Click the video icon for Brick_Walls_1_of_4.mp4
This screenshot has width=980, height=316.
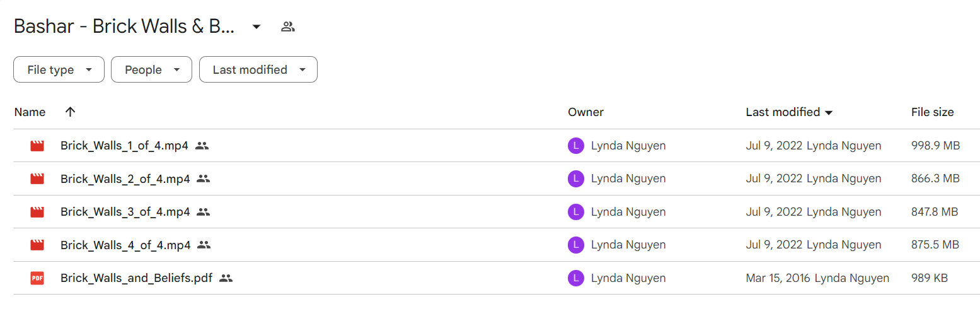click(x=37, y=146)
